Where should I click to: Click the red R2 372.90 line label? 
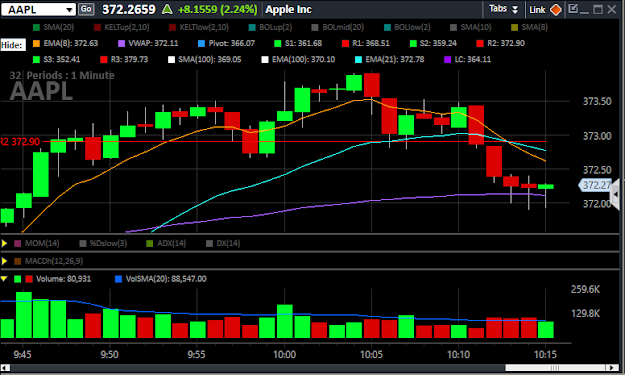tap(20, 141)
